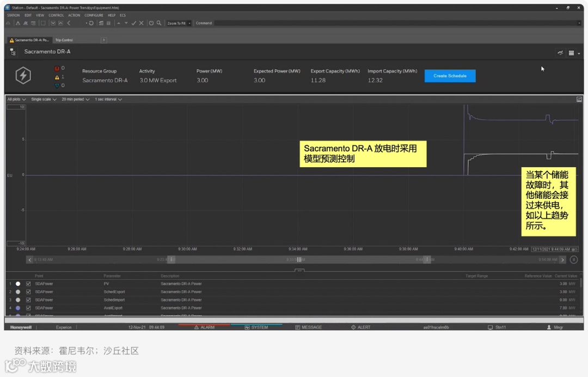Click the chart options icon at top-right of plot
This screenshot has width=588, height=377.
coord(579,99)
